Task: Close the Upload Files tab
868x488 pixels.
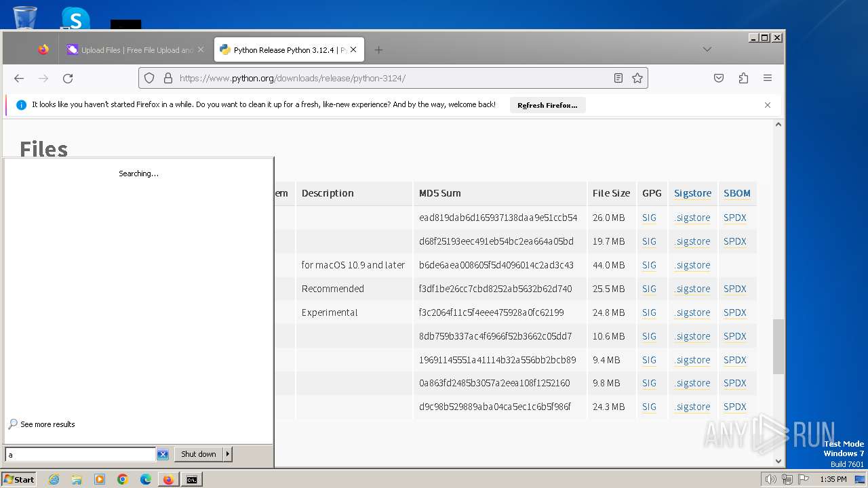Action: [201, 49]
